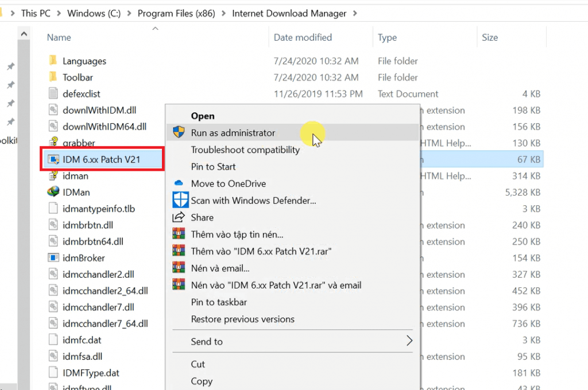Navigate to This PC in breadcrumb
The height and width of the screenshot is (390, 588).
(x=36, y=13)
